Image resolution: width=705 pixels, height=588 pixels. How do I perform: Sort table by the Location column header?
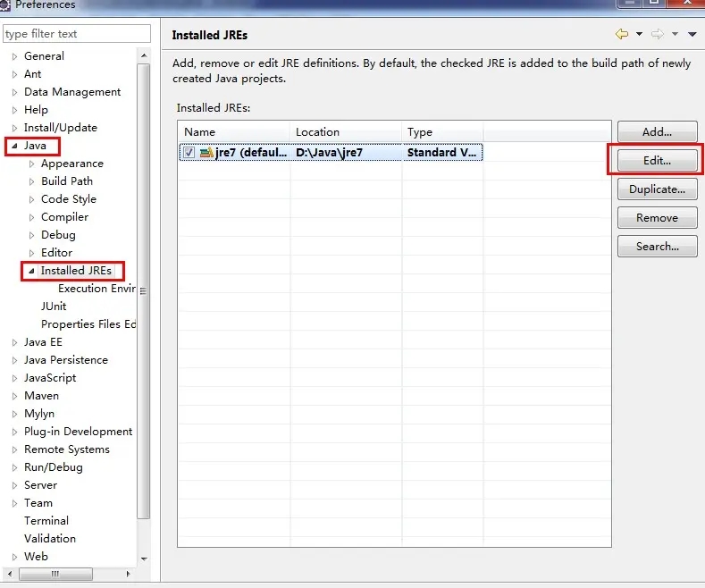click(x=345, y=132)
